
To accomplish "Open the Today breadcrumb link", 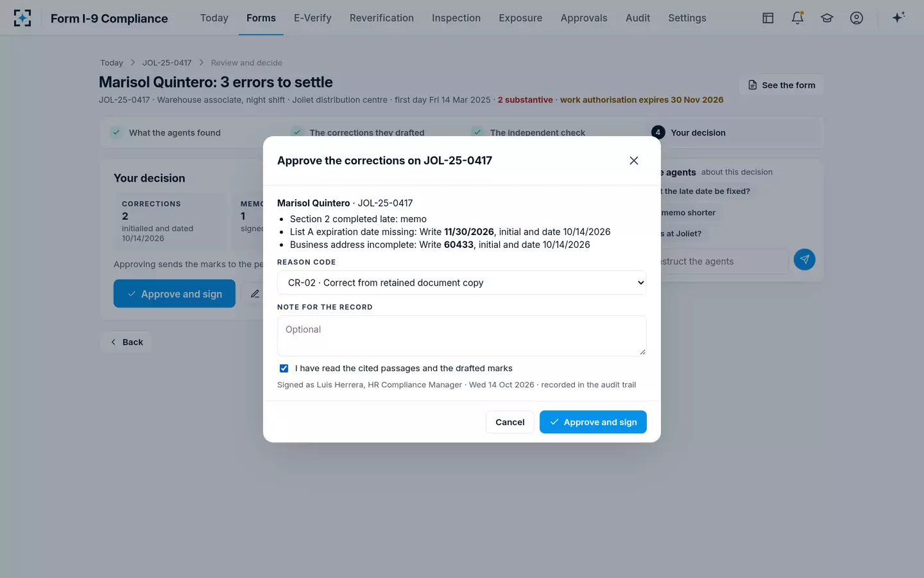I will [x=112, y=63].
